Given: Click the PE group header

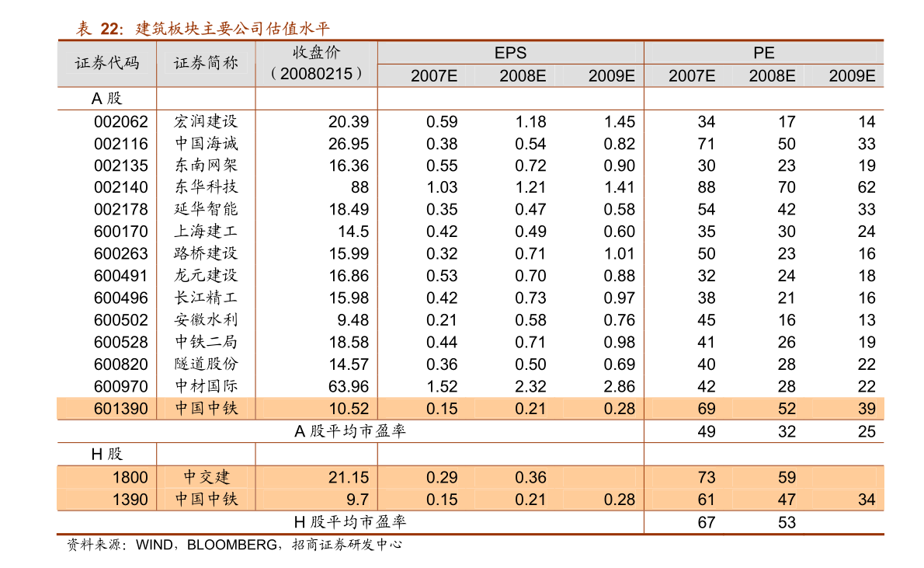Looking at the screenshot, I should click(763, 53).
